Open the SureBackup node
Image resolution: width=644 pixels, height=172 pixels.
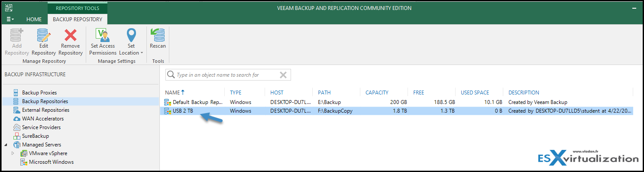point(36,136)
